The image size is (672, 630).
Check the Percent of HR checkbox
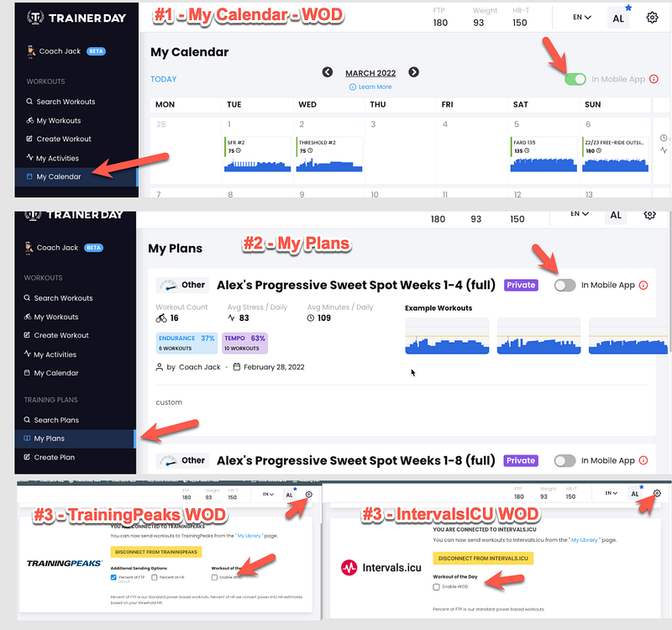coord(155,577)
